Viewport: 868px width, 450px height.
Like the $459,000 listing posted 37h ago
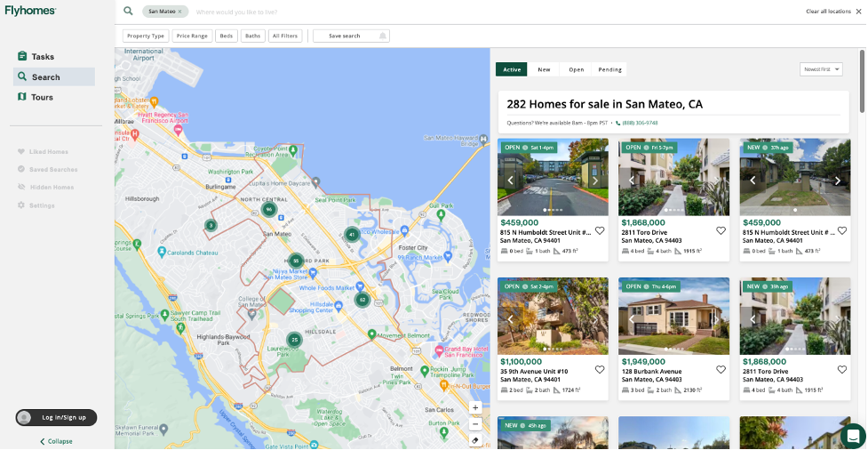tap(842, 230)
